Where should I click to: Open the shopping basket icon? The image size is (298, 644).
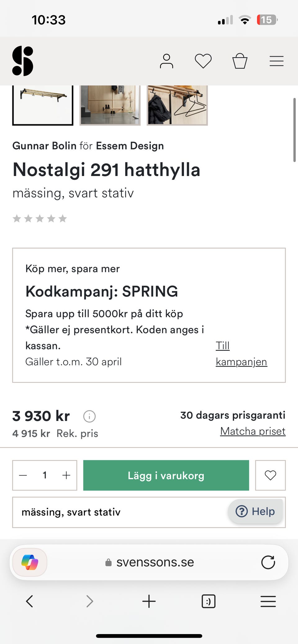pos(240,61)
